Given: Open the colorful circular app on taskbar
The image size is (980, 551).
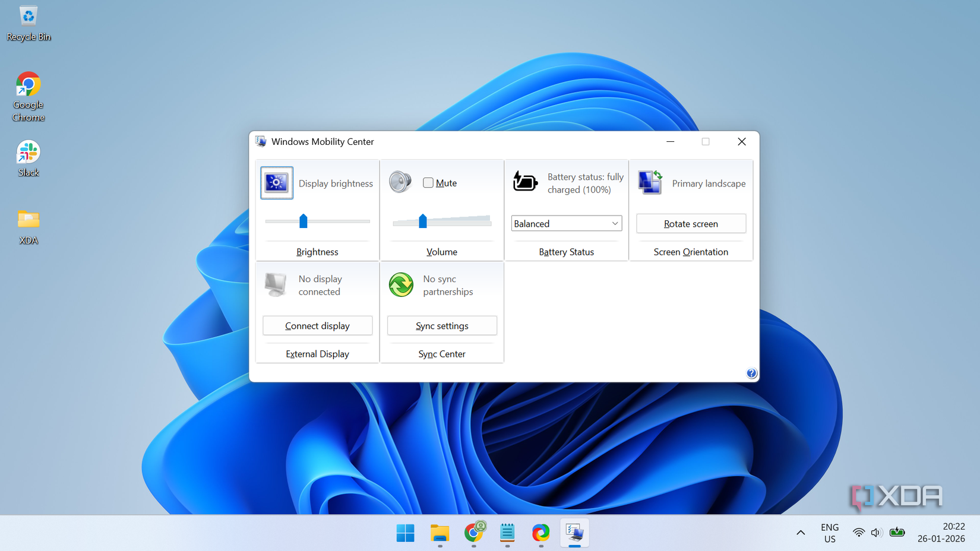Looking at the screenshot, I should click(540, 533).
